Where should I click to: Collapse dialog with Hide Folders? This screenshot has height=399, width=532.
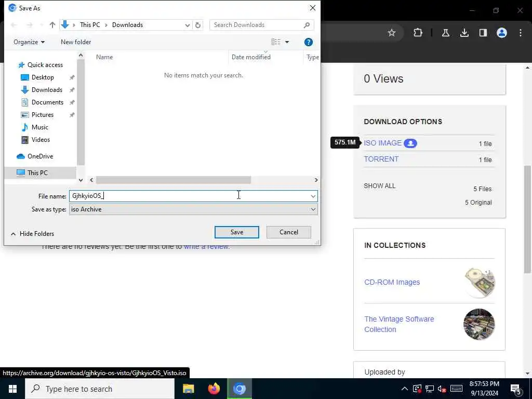33,234
